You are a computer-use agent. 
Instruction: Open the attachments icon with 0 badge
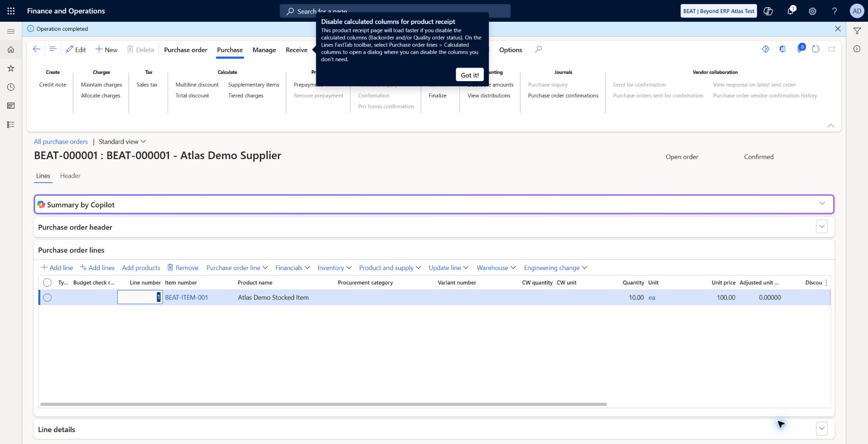[x=800, y=48]
